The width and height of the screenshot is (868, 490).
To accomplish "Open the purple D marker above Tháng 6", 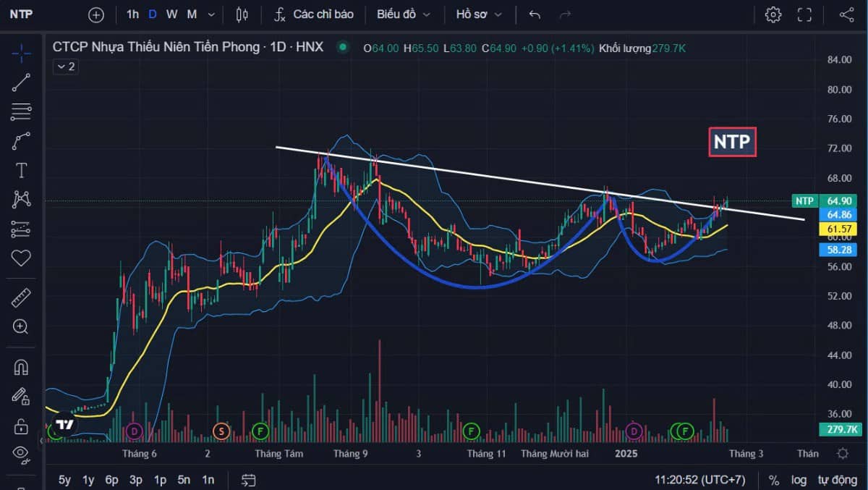I will tap(133, 432).
